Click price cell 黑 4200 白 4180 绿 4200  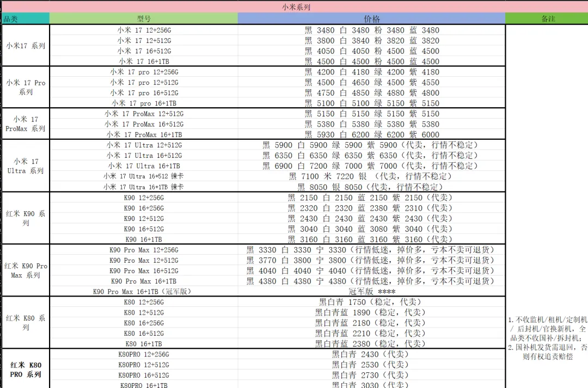pos(371,72)
